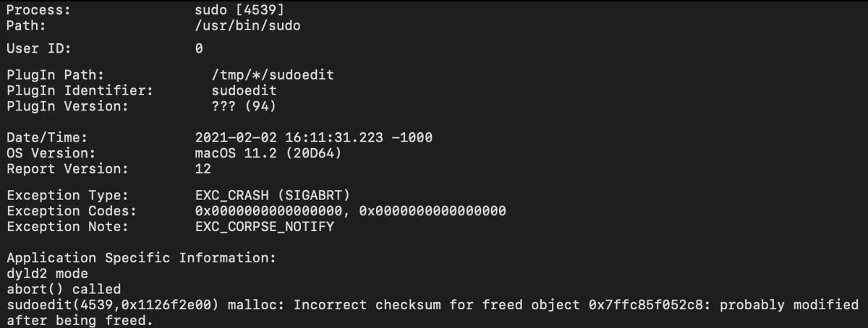Viewport: 868px width, 328px height.
Task: Click the PlugIn Version ??? (94)
Action: 244,106
